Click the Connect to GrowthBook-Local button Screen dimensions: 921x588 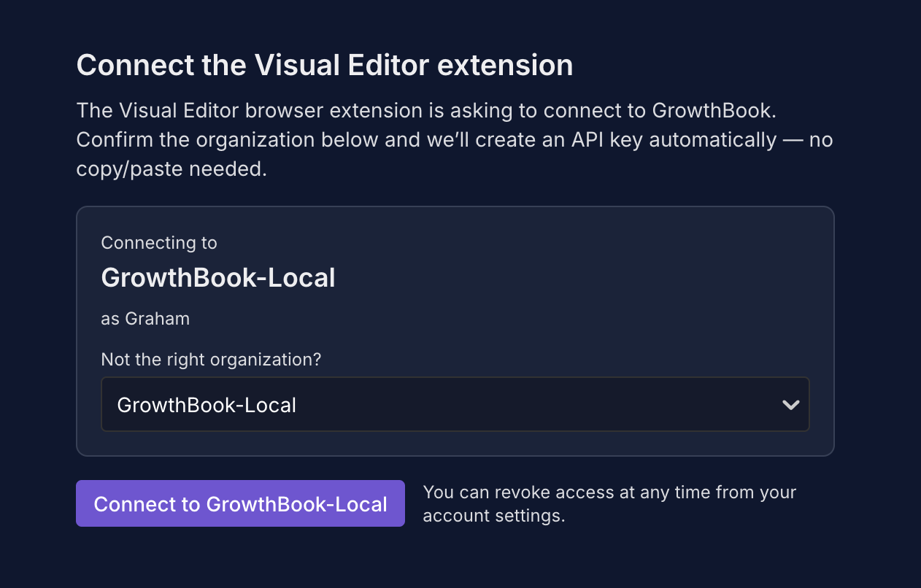click(x=240, y=503)
